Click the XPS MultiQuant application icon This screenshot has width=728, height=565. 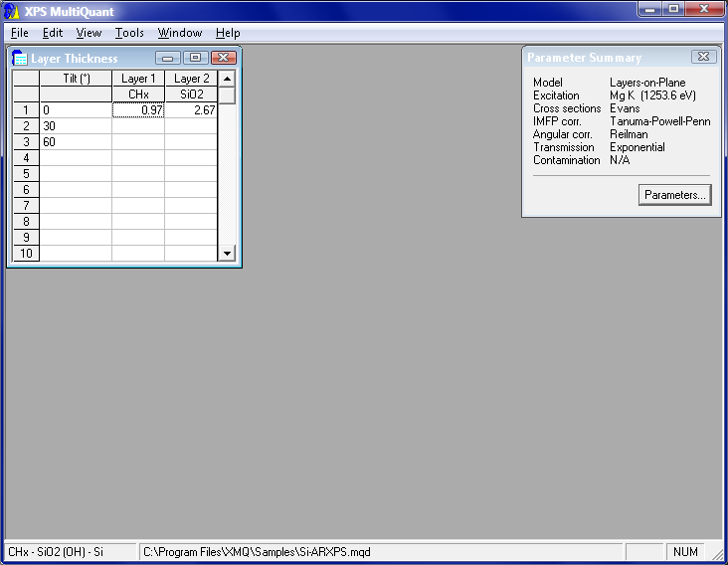[x=12, y=10]
